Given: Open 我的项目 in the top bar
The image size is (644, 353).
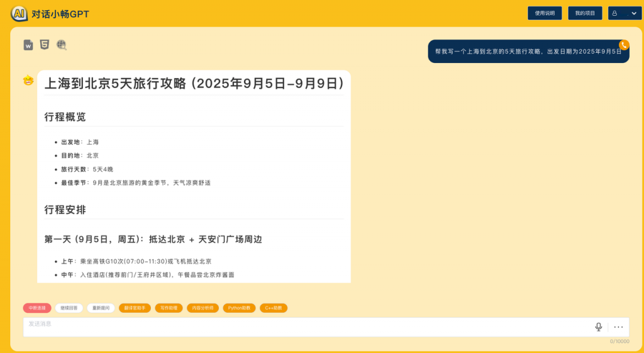Looking at the screenshot, I should (x=585, y=13).
